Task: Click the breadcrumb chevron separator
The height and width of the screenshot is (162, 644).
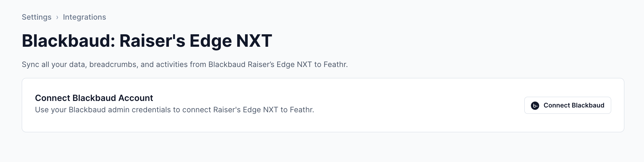Action: (x=57, y=17)
